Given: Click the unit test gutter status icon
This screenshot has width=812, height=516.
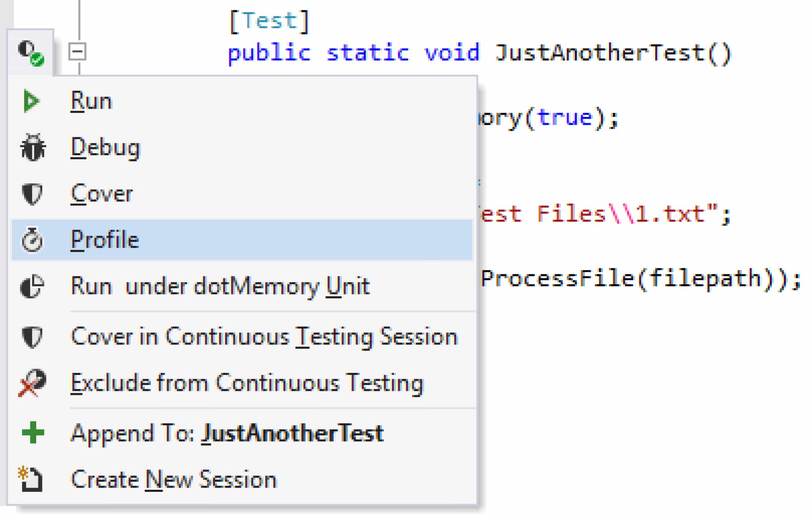Looking at the screenshot, I should pos(30,52).
